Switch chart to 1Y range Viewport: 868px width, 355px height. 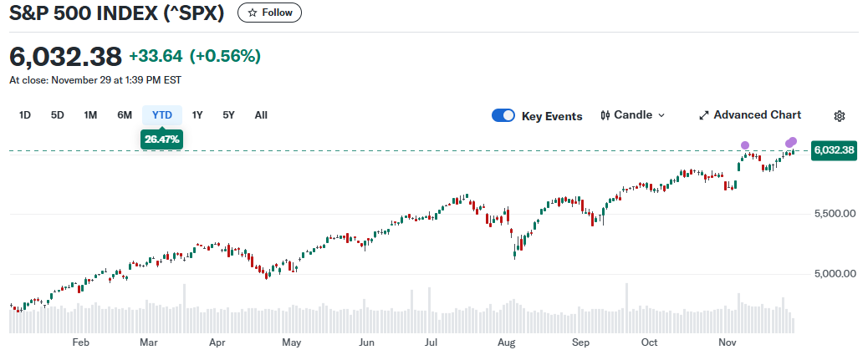(197, 115)
